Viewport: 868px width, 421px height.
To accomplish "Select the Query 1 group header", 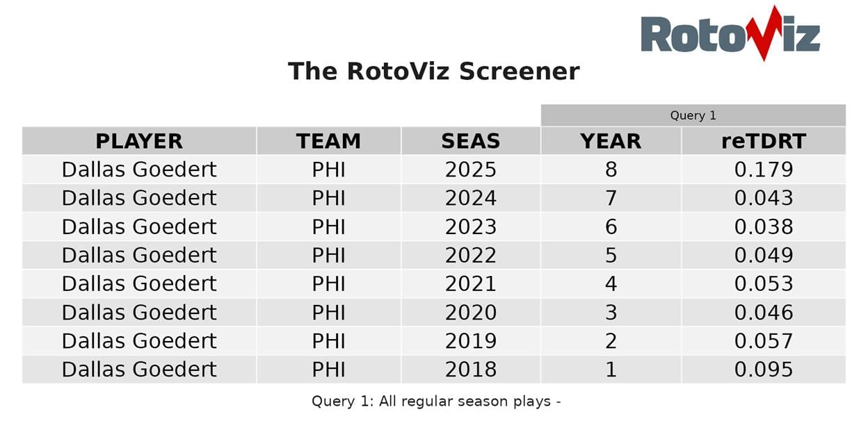I will [x=693, y=115].
